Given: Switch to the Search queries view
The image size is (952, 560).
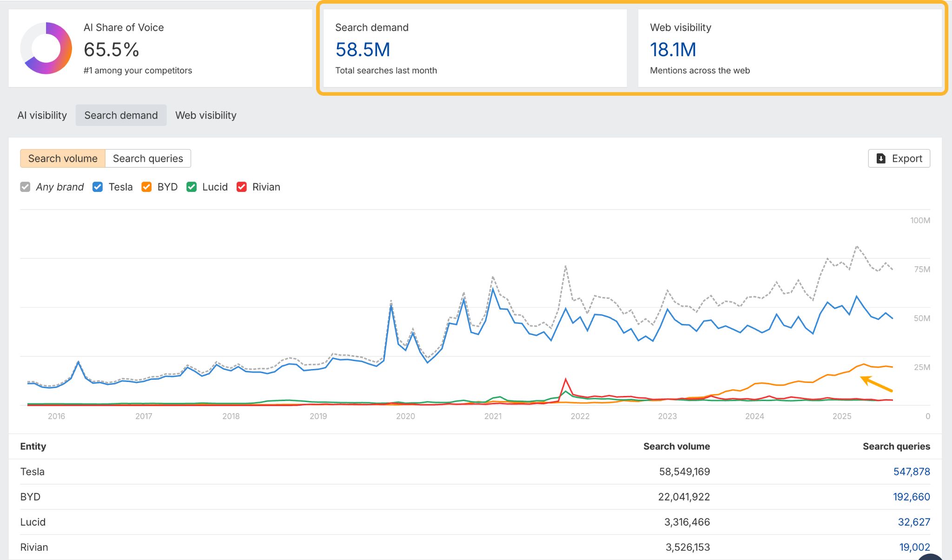Looking at the screenshot, I should pos(148,158).
